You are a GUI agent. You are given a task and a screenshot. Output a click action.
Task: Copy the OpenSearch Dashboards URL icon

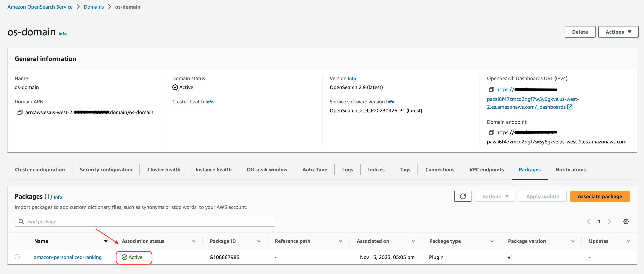491,89
